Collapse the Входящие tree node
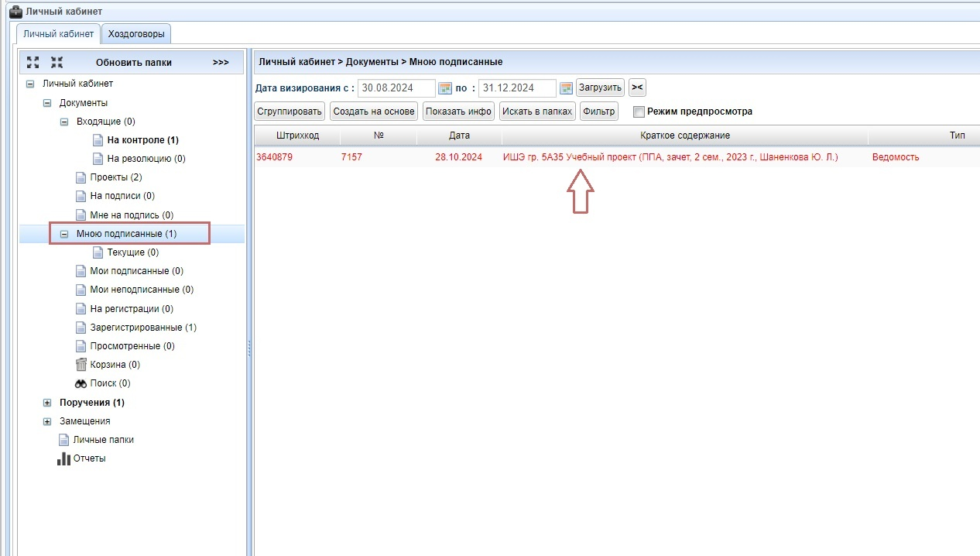This screenshot has height=556, width=980. click(x=64, y=122)
